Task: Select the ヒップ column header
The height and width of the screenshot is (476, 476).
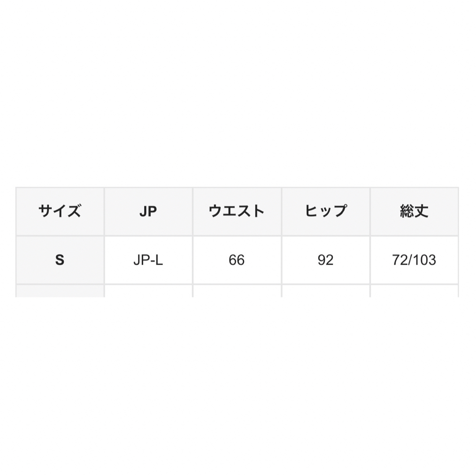Action: (x=326, y=211)
